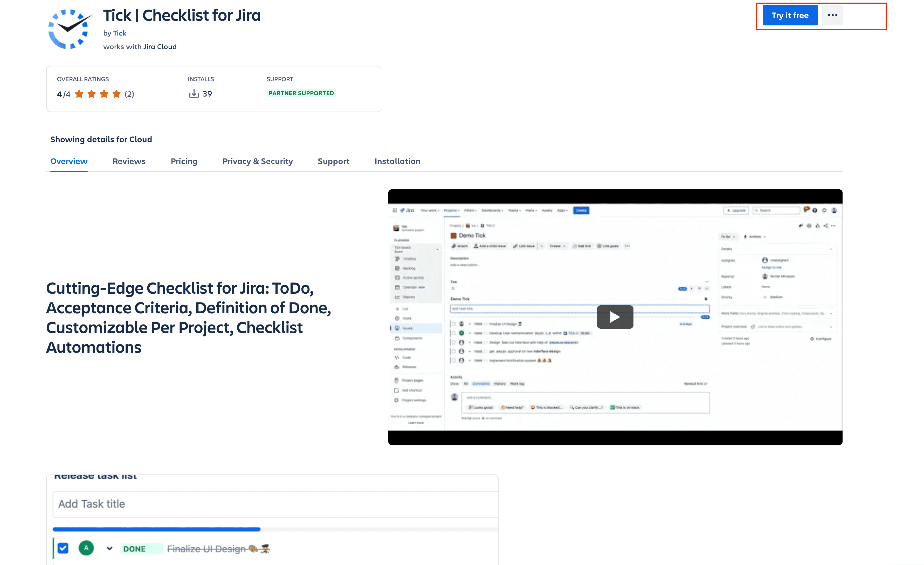This screenshot has width=924, height=565.
Task: Go to the Support tab
Action: pyautogui.click(x=333, y=161)
